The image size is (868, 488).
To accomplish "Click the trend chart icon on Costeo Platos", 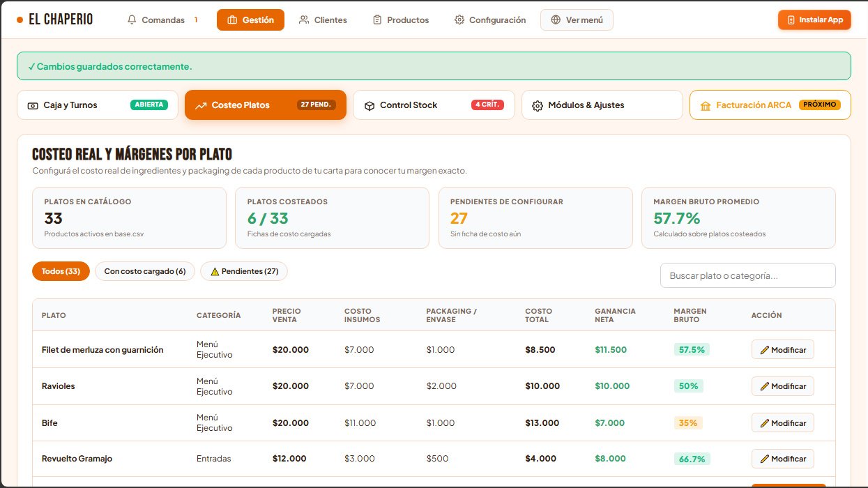I will click(x=201, y=105).
